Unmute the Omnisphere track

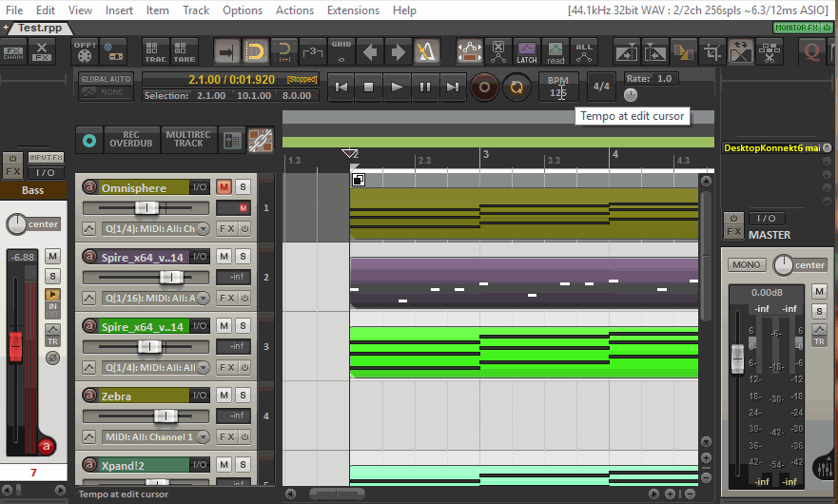coord(224,187)
